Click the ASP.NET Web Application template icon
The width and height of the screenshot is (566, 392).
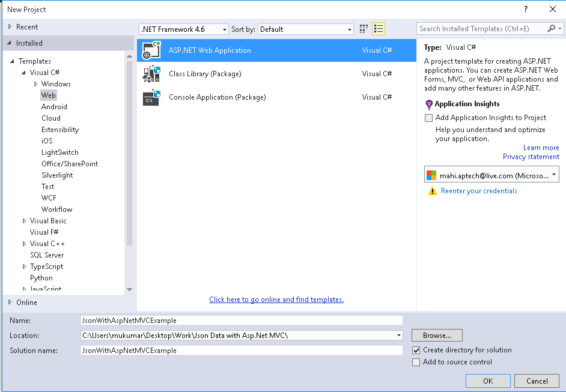(151, 50)
